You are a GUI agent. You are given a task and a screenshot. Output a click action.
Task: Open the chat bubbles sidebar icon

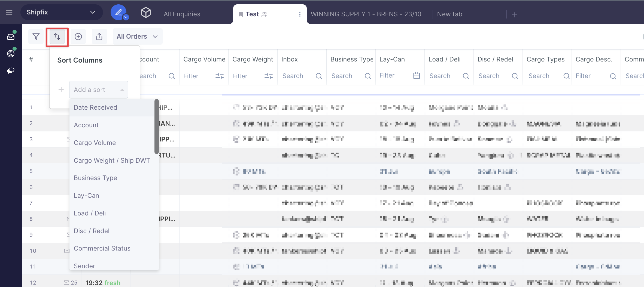[11, 71]
